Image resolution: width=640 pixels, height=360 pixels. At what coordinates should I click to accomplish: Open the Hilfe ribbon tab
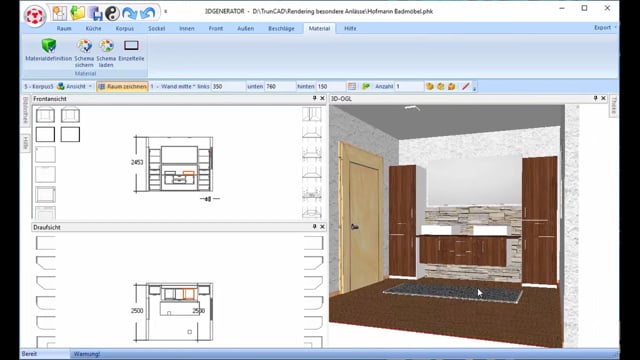pyautogui.click(x=350, y=28)
